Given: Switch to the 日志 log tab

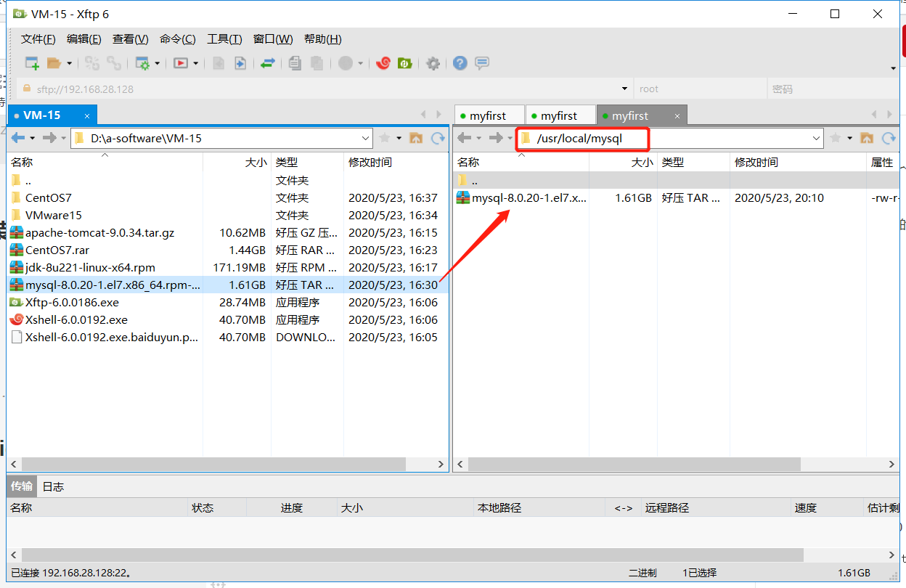Looking at the screenshot, I should 53,486.
